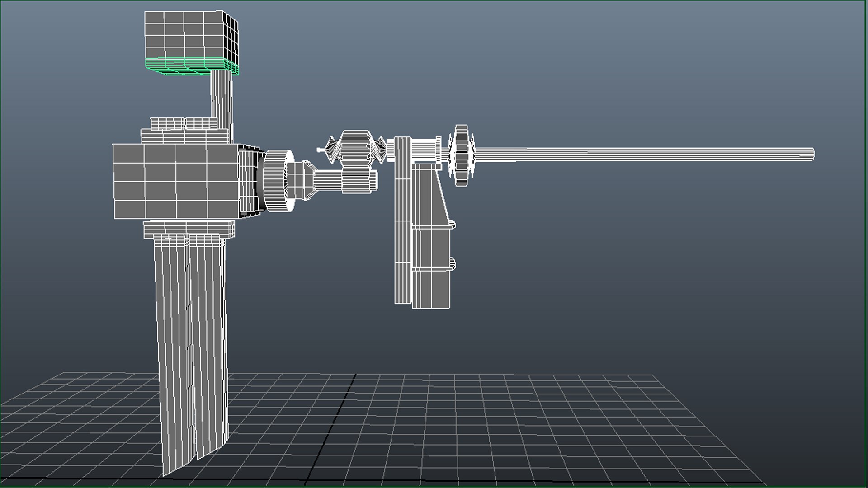Select the ribbed cylindrical knob beside the main body

click(x=278, y=181)
